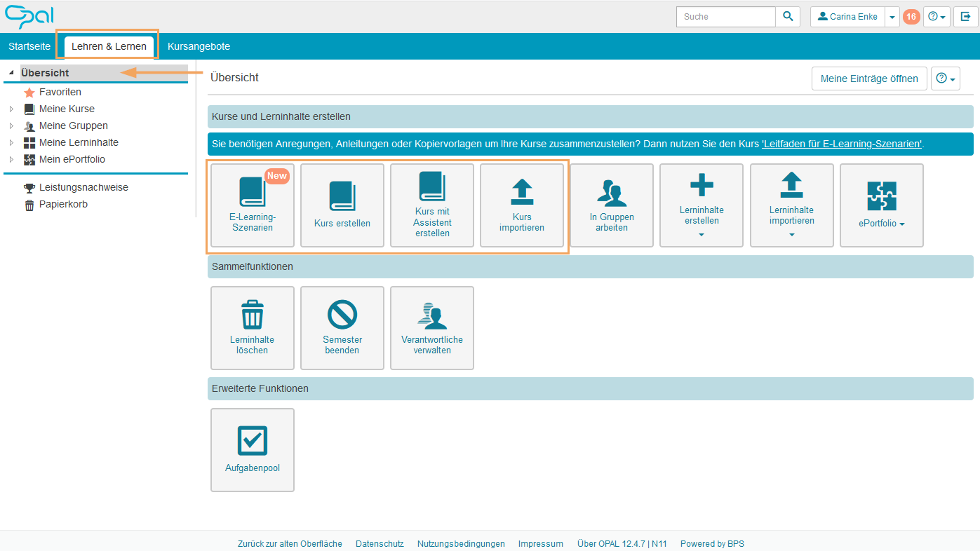Open the ePortfolio dropdown tile
Screen dimensions: 980x551
click(x=882, y=205)
